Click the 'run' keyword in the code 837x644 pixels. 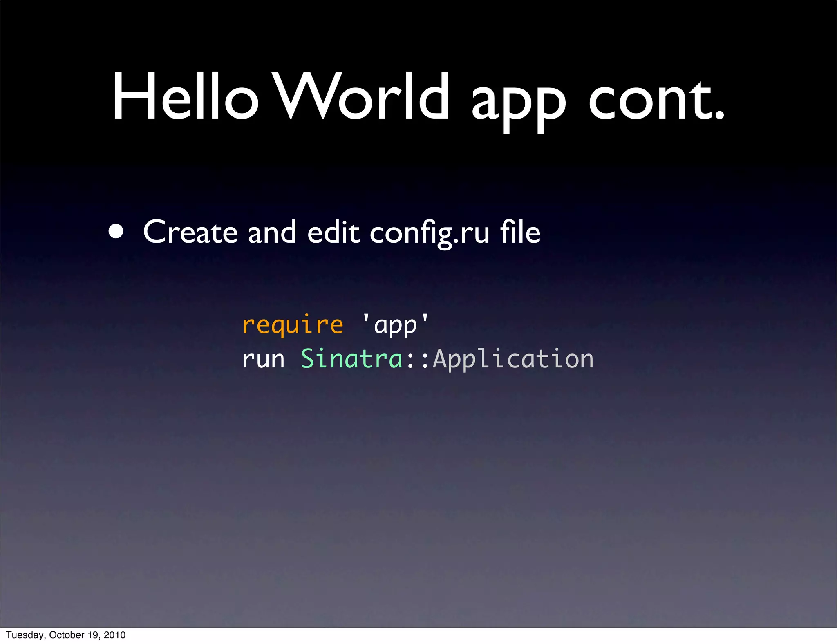[264, 360]
